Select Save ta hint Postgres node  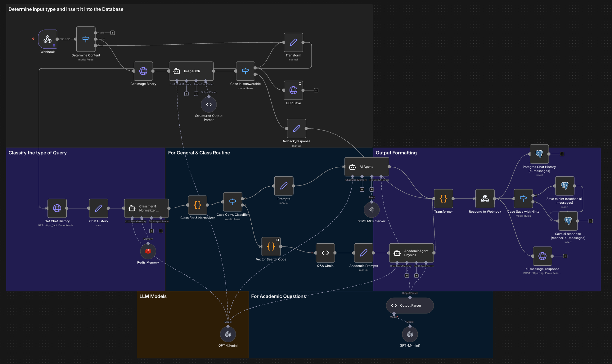[565, 186]
